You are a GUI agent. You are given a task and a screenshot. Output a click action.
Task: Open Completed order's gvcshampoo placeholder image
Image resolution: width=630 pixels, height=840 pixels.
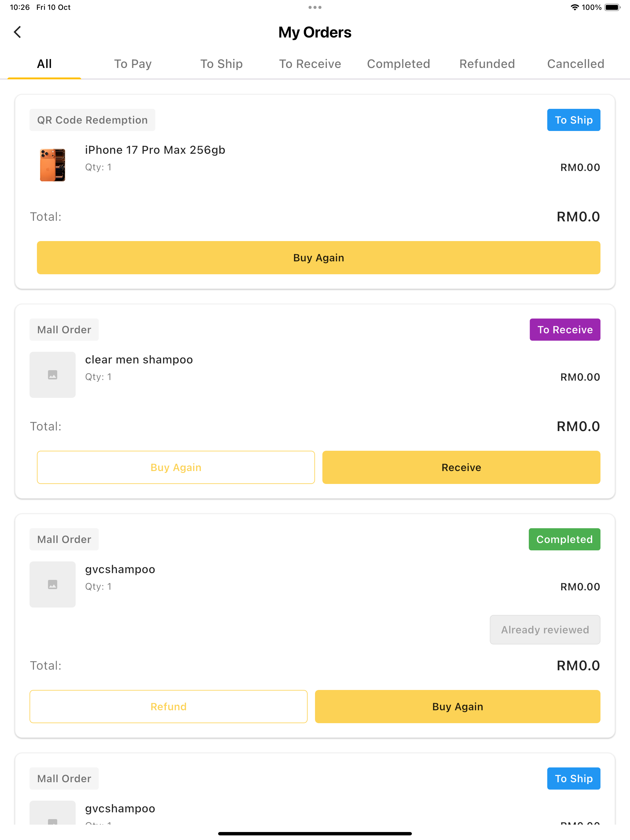tap(52, 584)
